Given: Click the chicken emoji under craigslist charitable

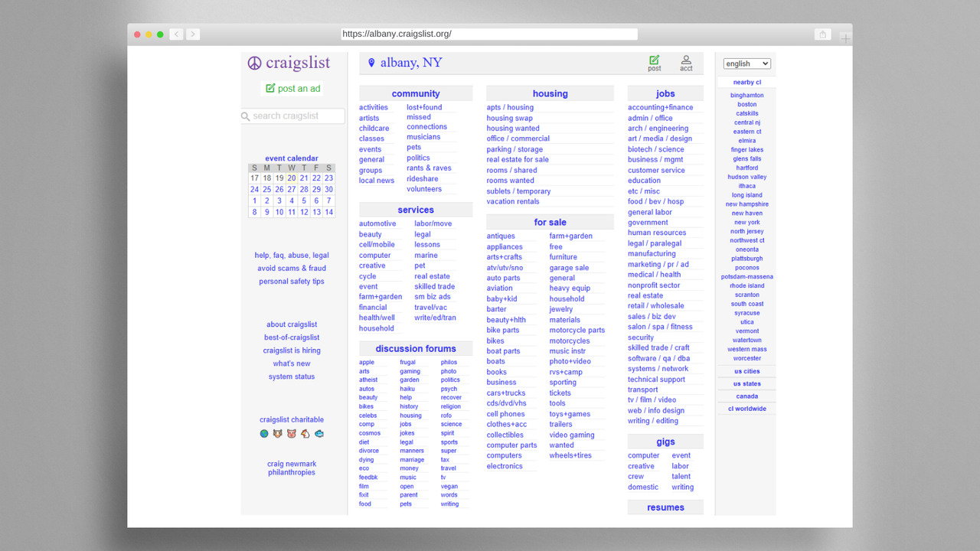Looking at the screenshot, I should 305,433.
